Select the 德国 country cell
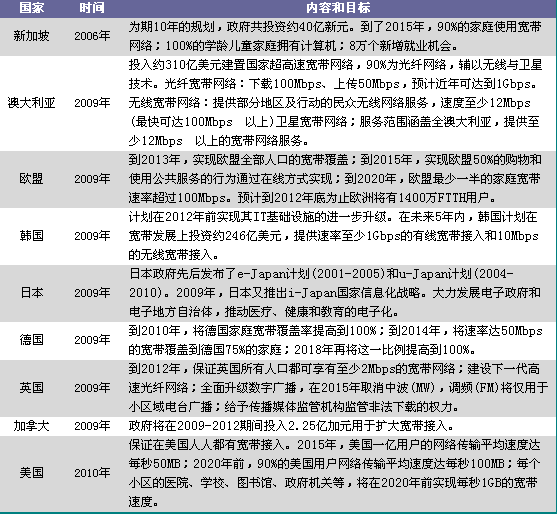Screen dimensions: 557x514 click(x=32, y=340)
